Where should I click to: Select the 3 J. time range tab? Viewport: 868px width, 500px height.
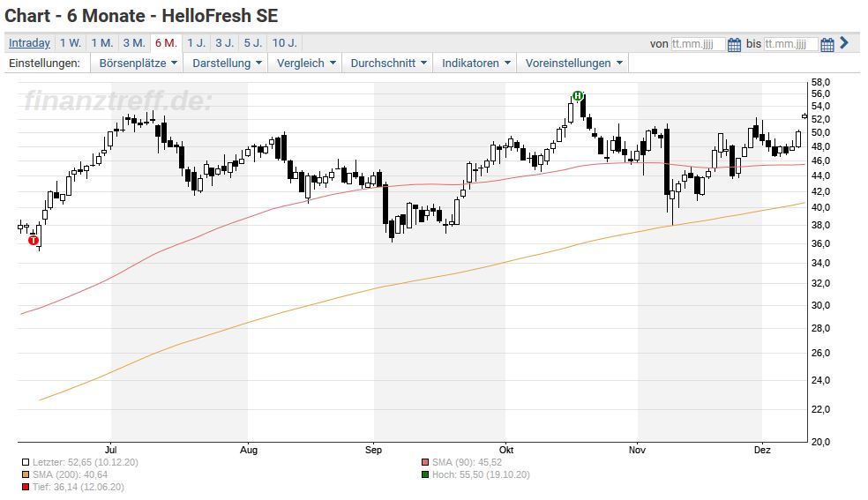click(x=225, y=43)
